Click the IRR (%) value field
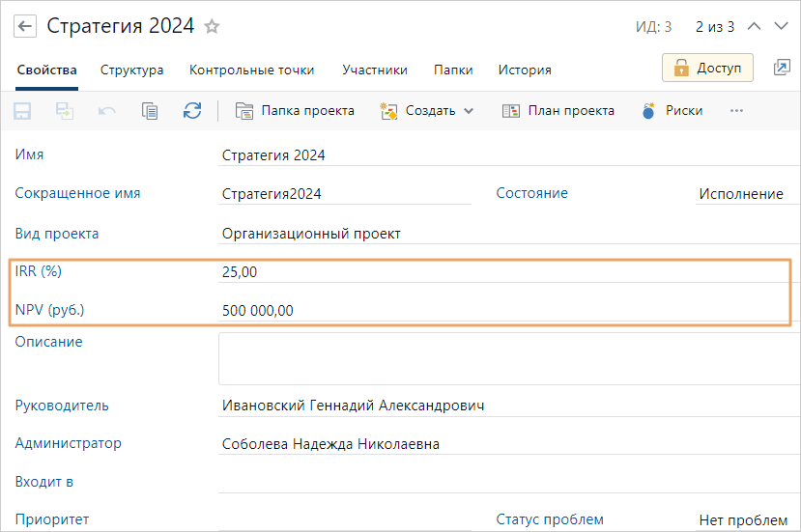Screen dimensions: 801x532 click(x=502, y=272)
